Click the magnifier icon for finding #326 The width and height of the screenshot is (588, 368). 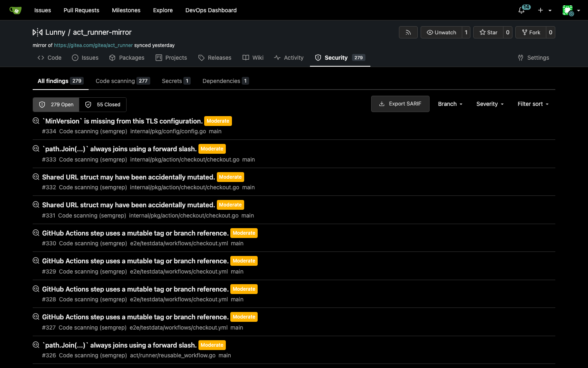click(36, 345)
